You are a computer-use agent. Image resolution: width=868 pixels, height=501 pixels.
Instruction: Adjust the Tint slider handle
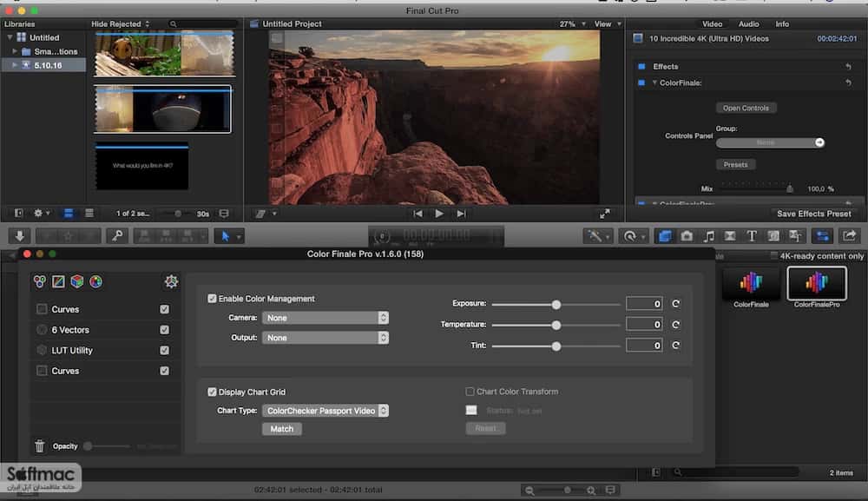tap(556, 346)
